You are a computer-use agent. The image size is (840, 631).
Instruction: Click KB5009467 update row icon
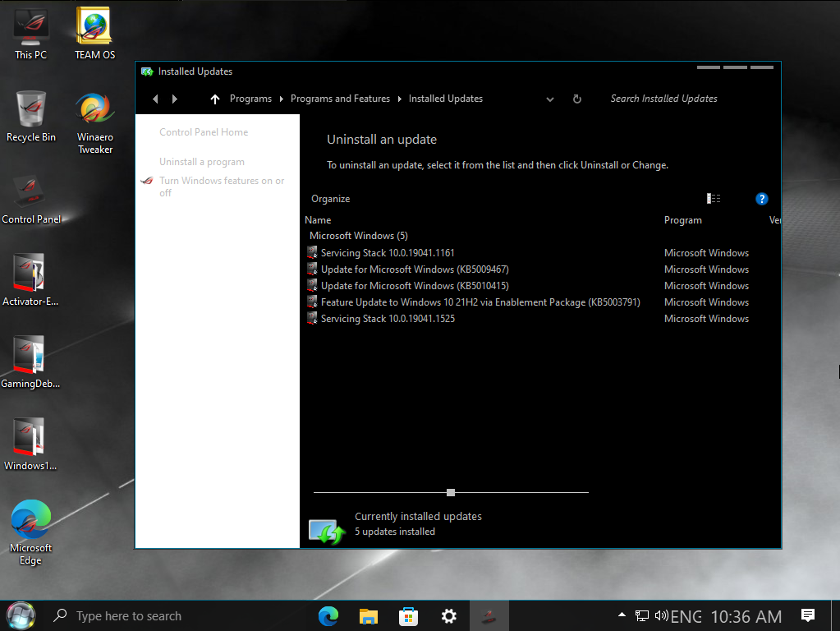tap(312, 269)
